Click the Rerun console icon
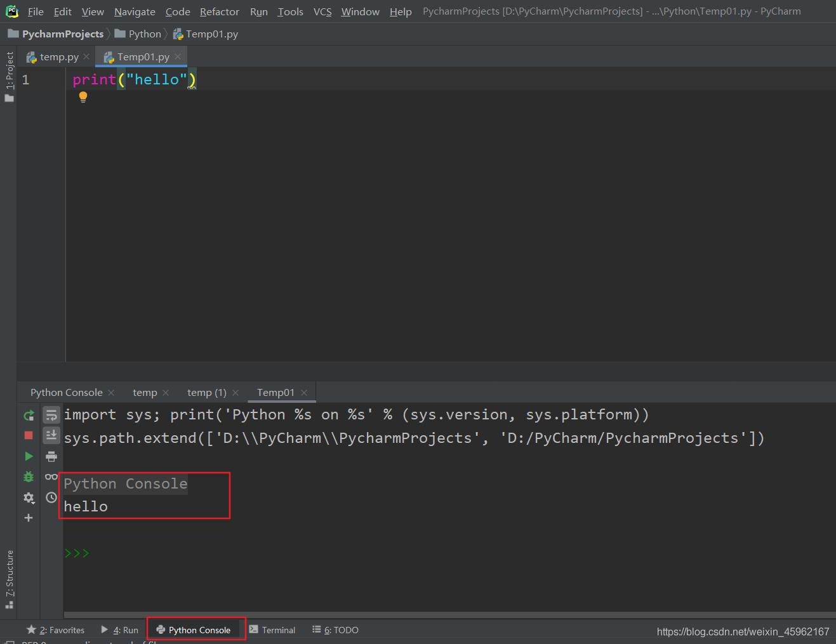This screenshot has width=836, height=644. click(x=29, y=416)
